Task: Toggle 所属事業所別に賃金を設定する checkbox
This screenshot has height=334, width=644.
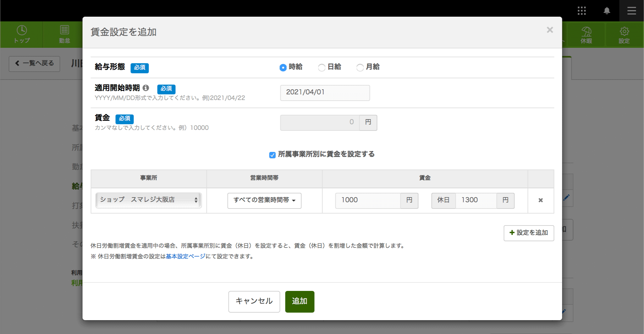Action: [x=272, y=155]
